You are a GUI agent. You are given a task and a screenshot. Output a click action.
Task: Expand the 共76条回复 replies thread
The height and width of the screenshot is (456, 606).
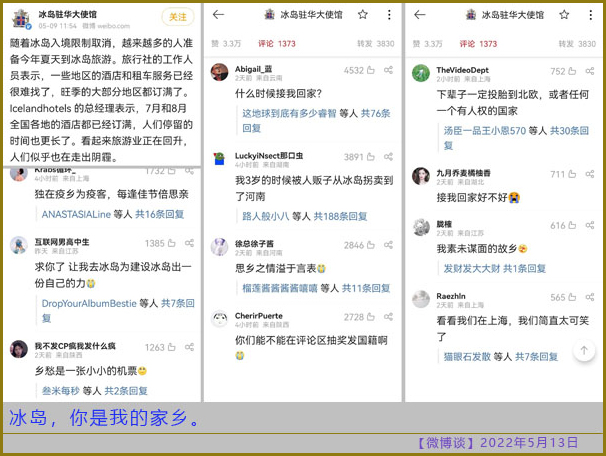coord(366,114)
